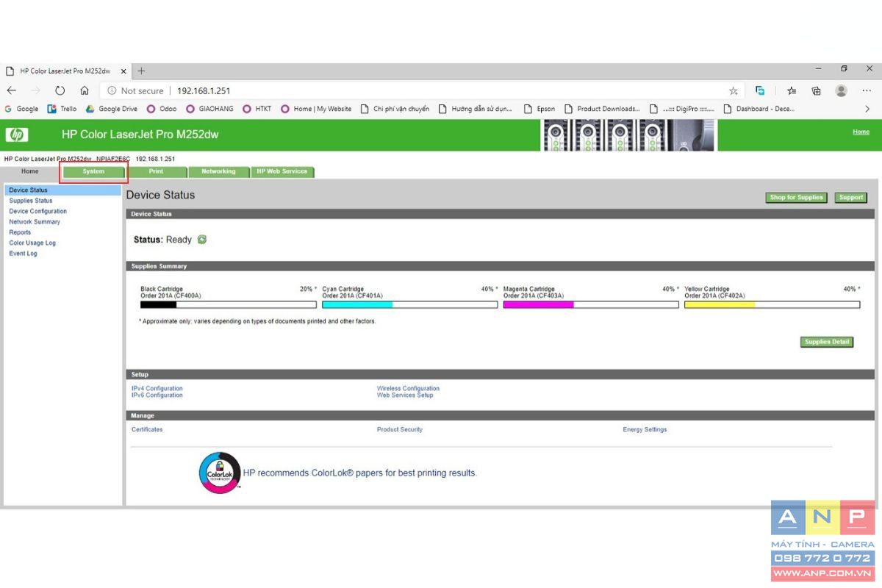The height and width of the screenshot is (588, 882).
Task: Click the Support button
Action: pos(851,198)
